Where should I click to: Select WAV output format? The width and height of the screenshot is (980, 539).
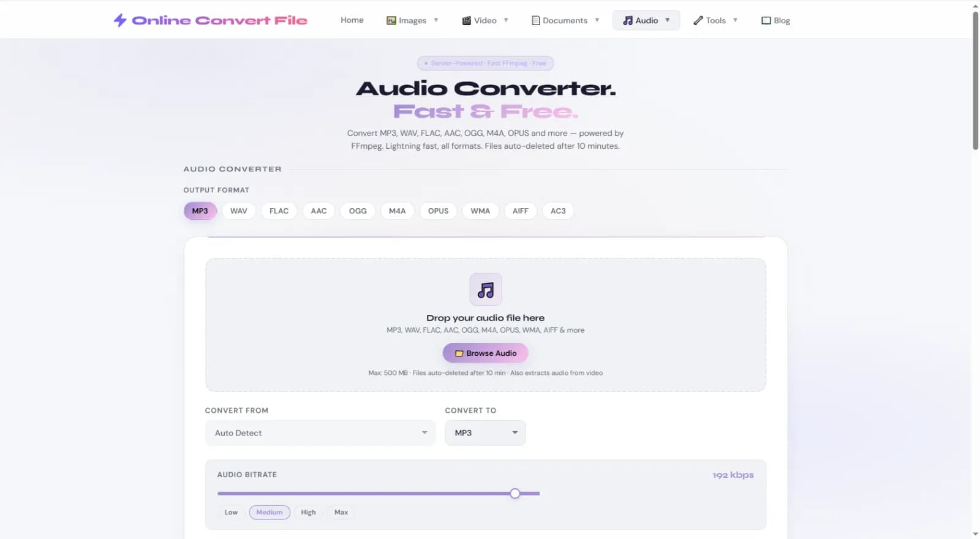[239, 211]
